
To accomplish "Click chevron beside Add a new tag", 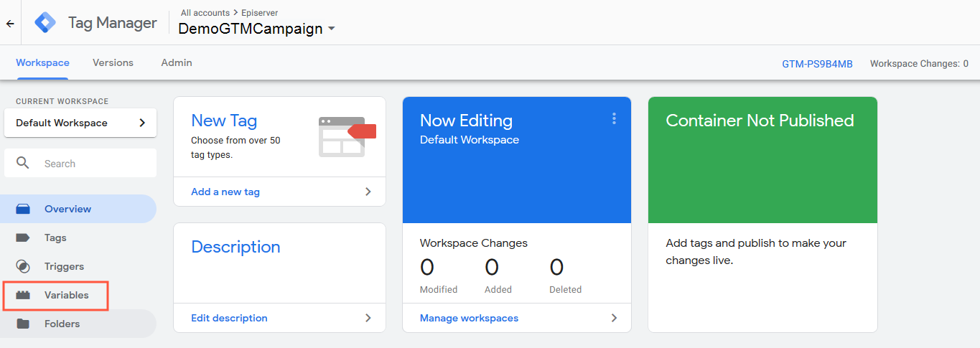I will coord(368,192).
